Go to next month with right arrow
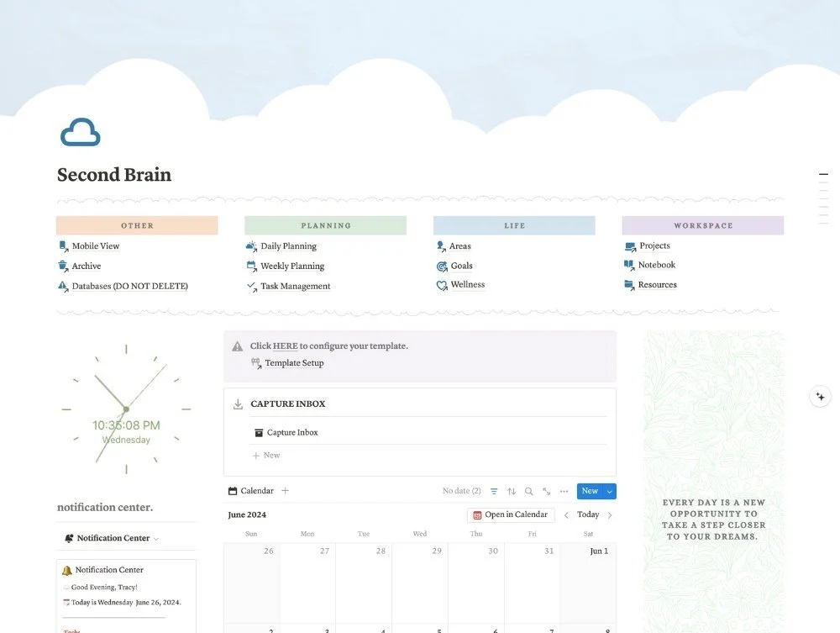The width and height of the screenshot is (840, 633). pyautogui.click(x=610, y=515)
